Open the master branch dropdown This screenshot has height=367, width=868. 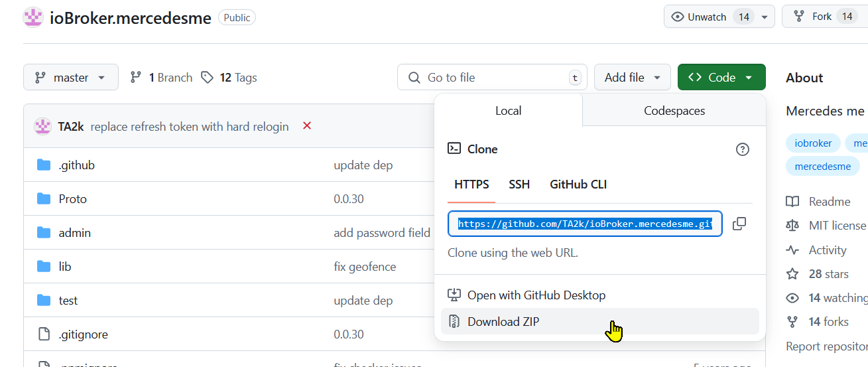click(x=71, y=78)
